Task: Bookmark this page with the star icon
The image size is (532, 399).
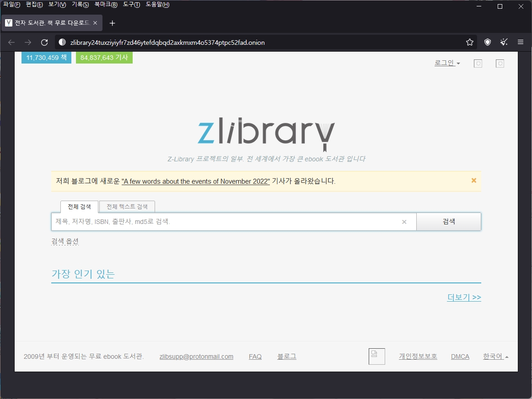Action: pyautogui.click(x=470, y=42)
